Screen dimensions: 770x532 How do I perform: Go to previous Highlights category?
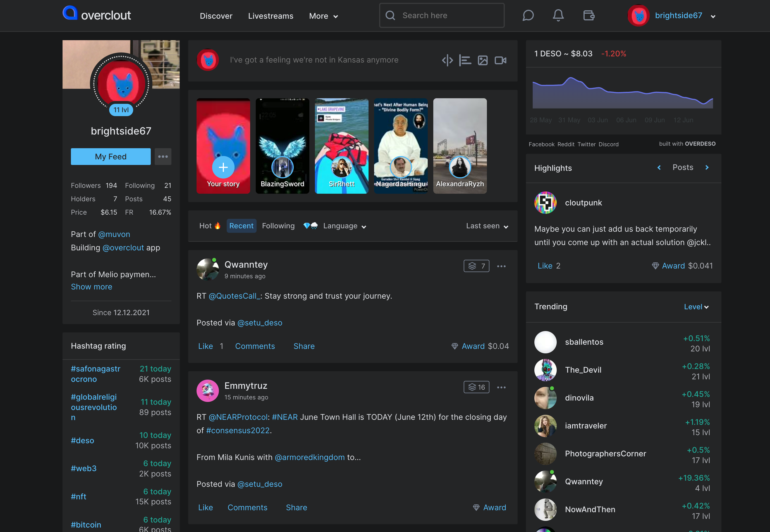pyautogui.click(x=659, y=168)
